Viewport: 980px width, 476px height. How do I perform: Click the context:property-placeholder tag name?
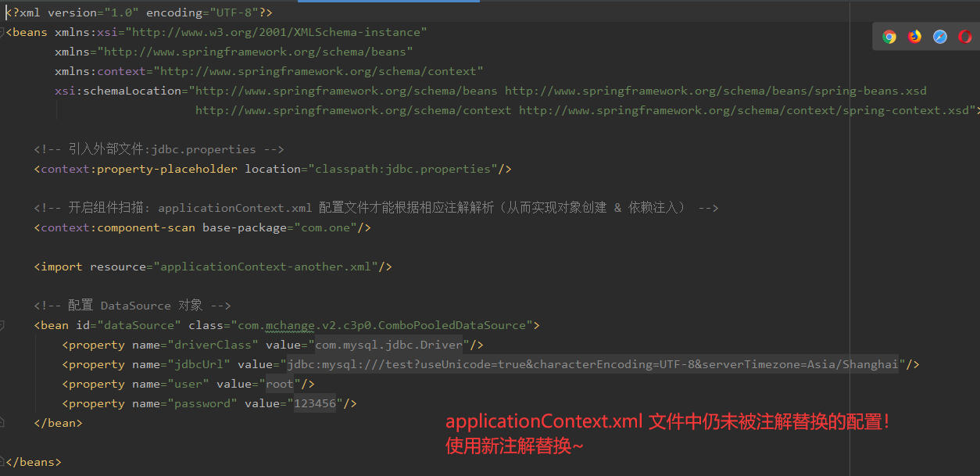click(x=139, y=169)
